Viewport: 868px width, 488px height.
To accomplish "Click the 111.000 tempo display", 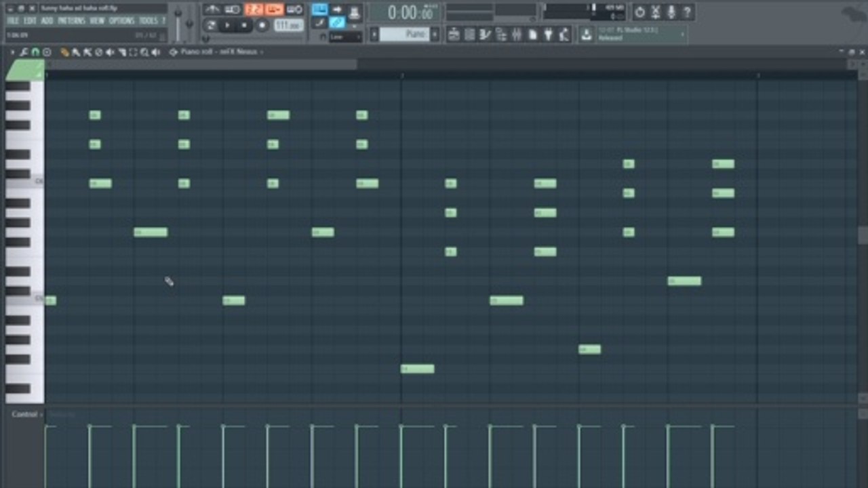I will (288, 25).
